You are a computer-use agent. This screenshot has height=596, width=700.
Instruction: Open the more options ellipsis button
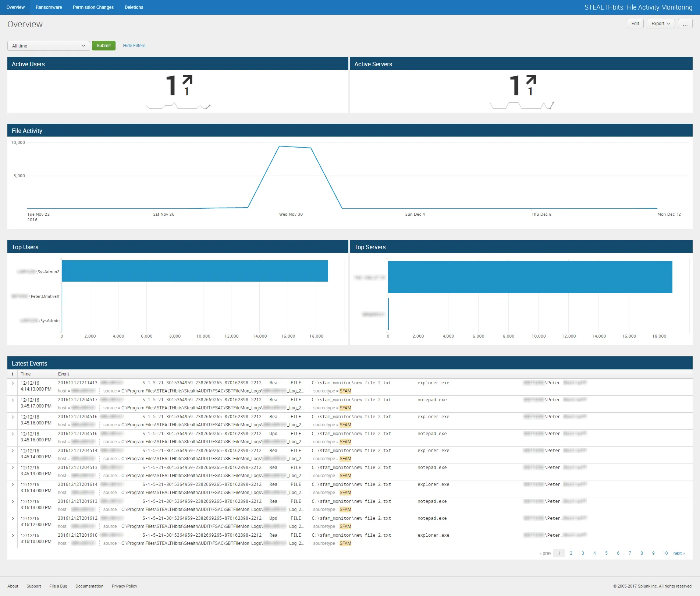coord(685,24)
